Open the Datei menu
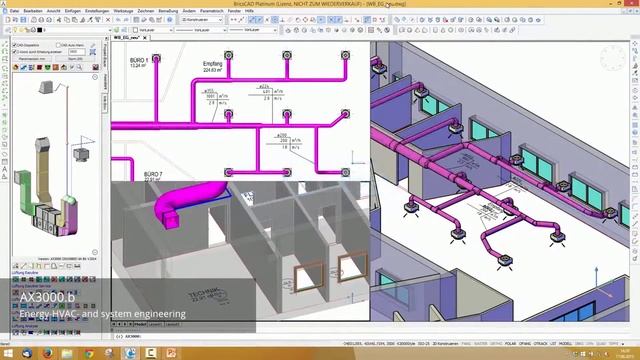Screen dimensions: 640x360 (14, 11)
